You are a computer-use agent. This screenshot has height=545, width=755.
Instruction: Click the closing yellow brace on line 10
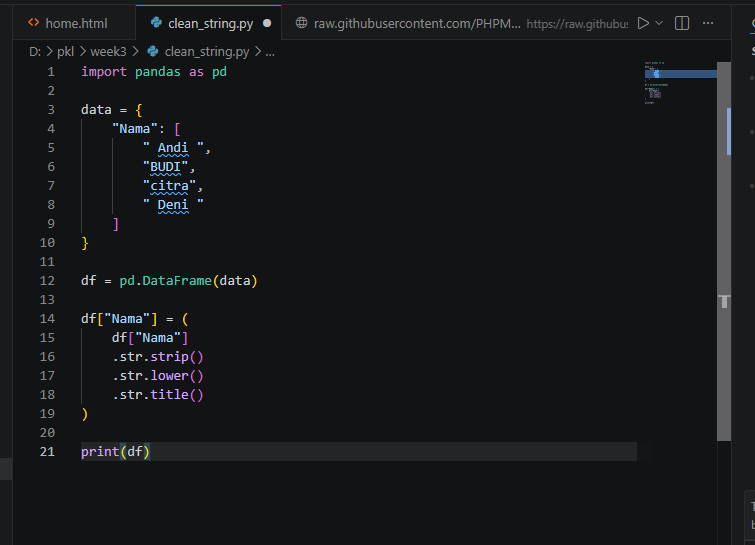pos(85,243)
